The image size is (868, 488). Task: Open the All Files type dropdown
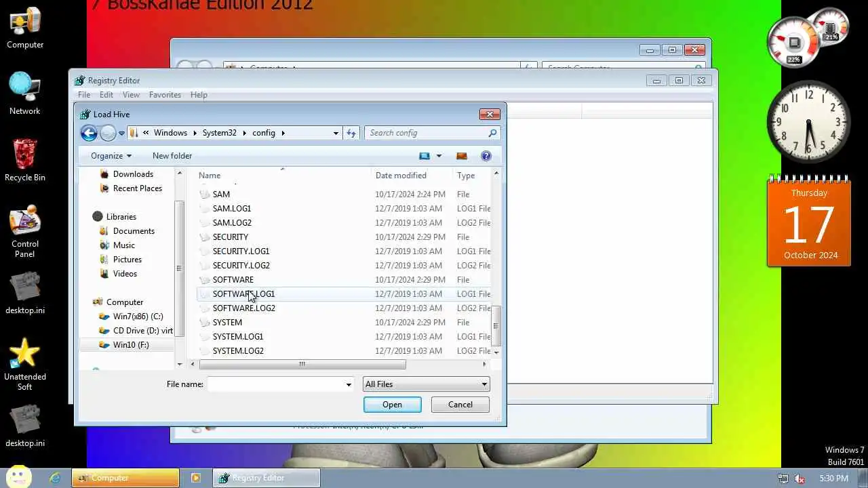[426, 384]
